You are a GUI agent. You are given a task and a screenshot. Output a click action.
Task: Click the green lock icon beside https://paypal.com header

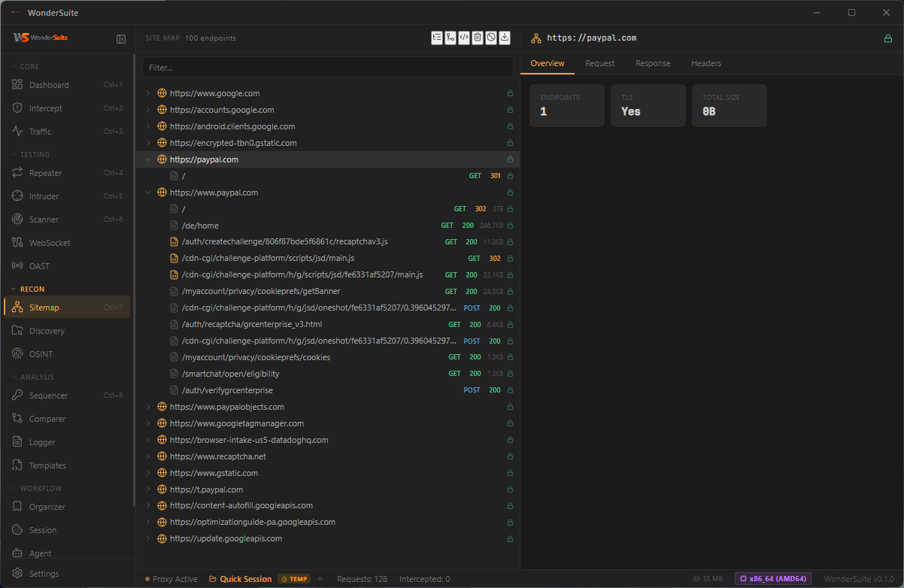pyautogui.click(x=888, y=38)
